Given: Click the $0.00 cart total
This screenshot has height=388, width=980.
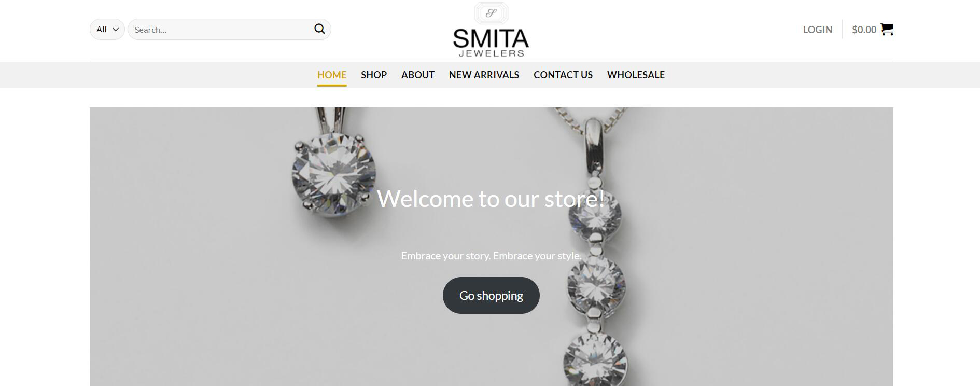Looking at the screenshot, I should pyautogui.click(x=864, y=30).
